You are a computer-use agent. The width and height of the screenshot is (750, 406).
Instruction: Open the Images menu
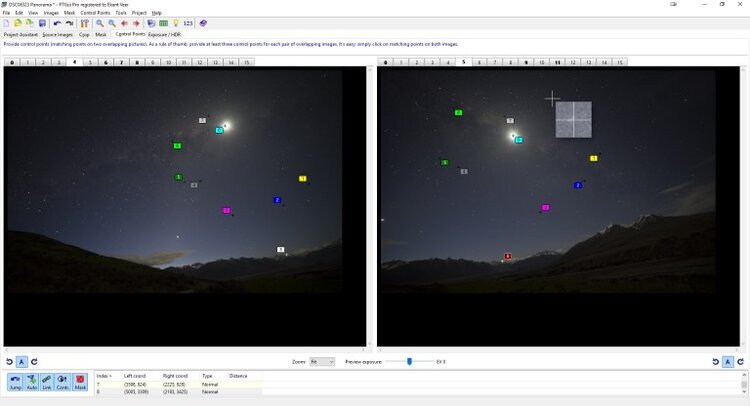coord(51,13)
